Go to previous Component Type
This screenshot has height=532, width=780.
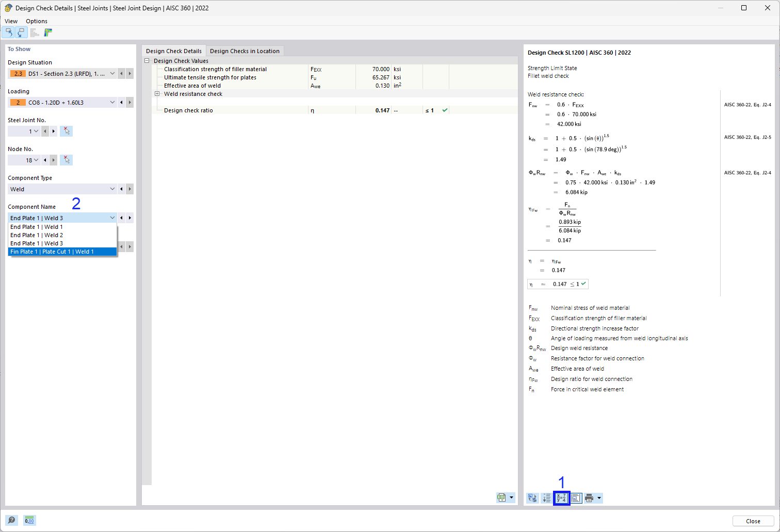[x=122, y=189]
